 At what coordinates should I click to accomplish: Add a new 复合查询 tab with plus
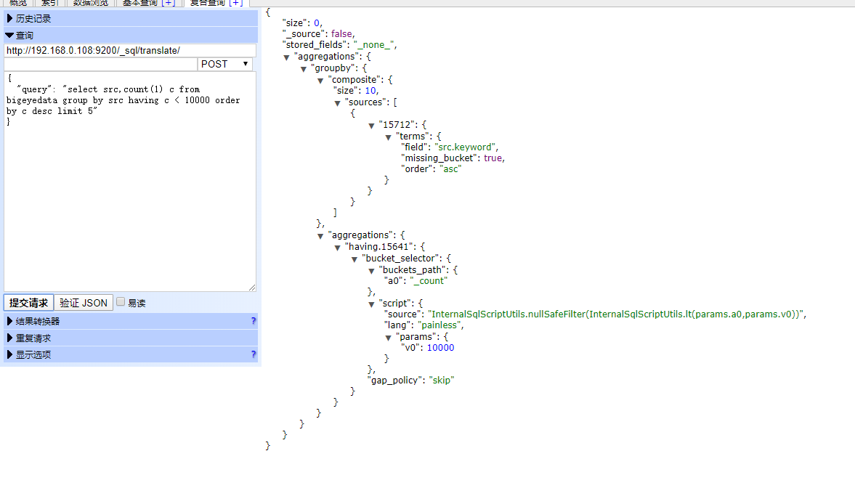point(235,3)
